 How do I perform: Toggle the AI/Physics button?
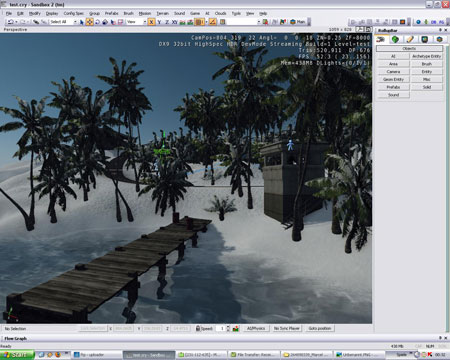[256, 328]
